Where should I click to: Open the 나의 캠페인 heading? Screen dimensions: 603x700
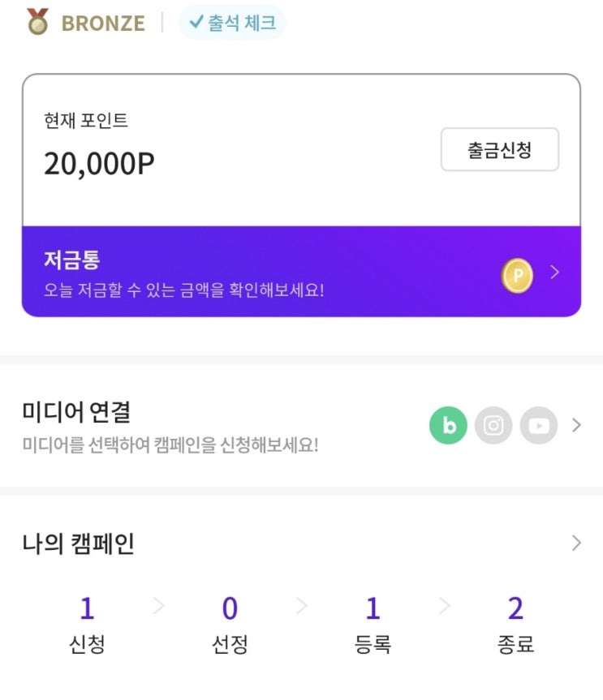click(78, 543)
